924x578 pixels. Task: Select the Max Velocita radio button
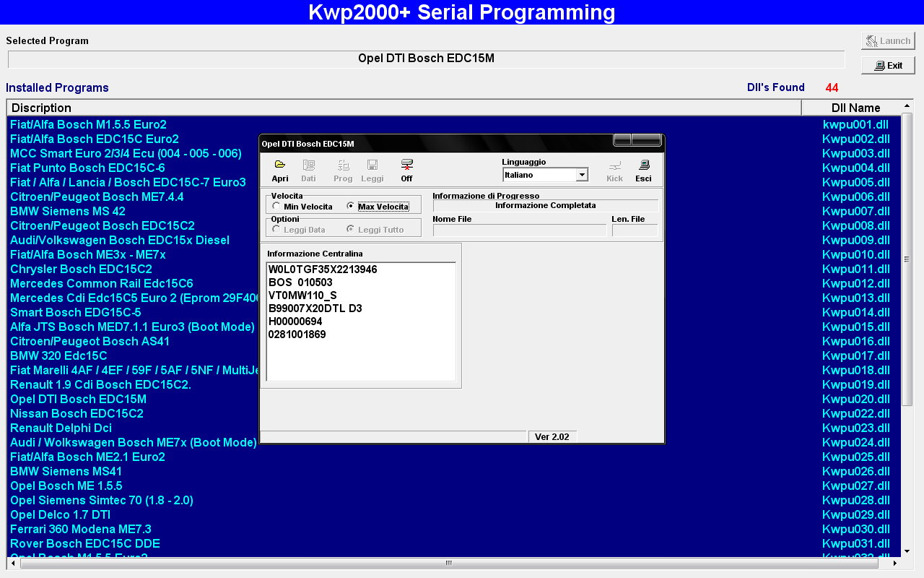(x=351, y=207)
